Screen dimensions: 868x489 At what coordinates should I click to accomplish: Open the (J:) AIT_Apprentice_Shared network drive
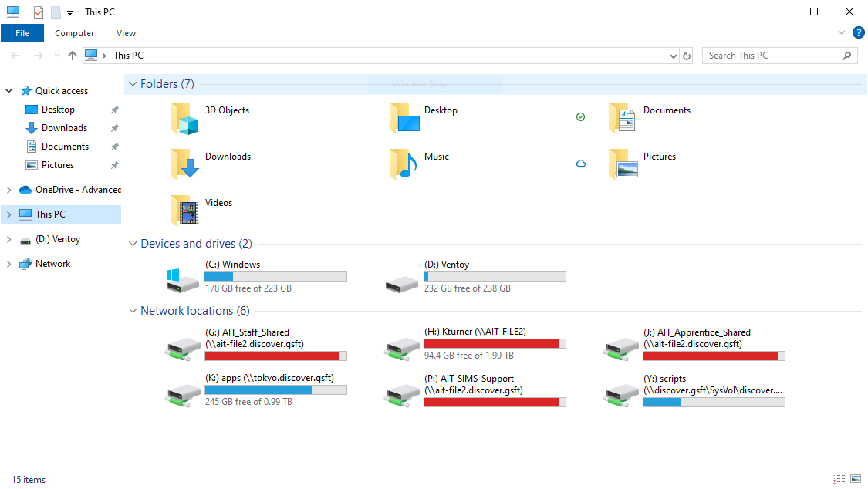tap(621, 349)
